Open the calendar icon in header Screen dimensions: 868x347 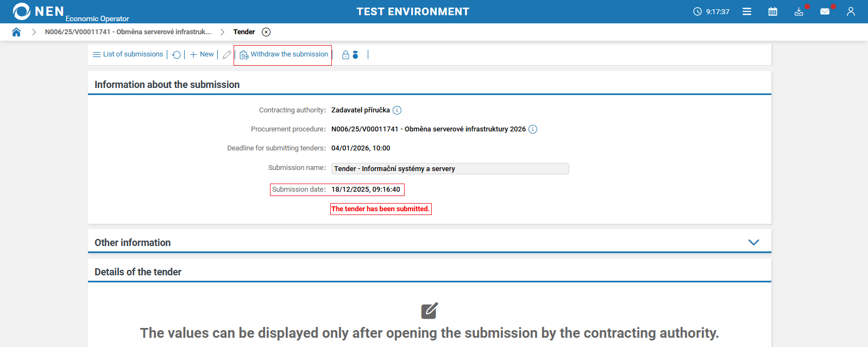[773, 11]
